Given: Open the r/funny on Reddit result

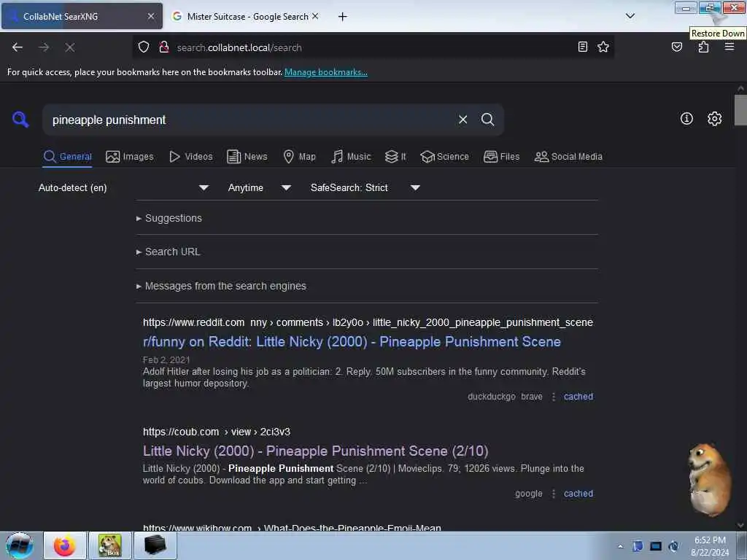Looking at the screenshot, I should 352,342.
